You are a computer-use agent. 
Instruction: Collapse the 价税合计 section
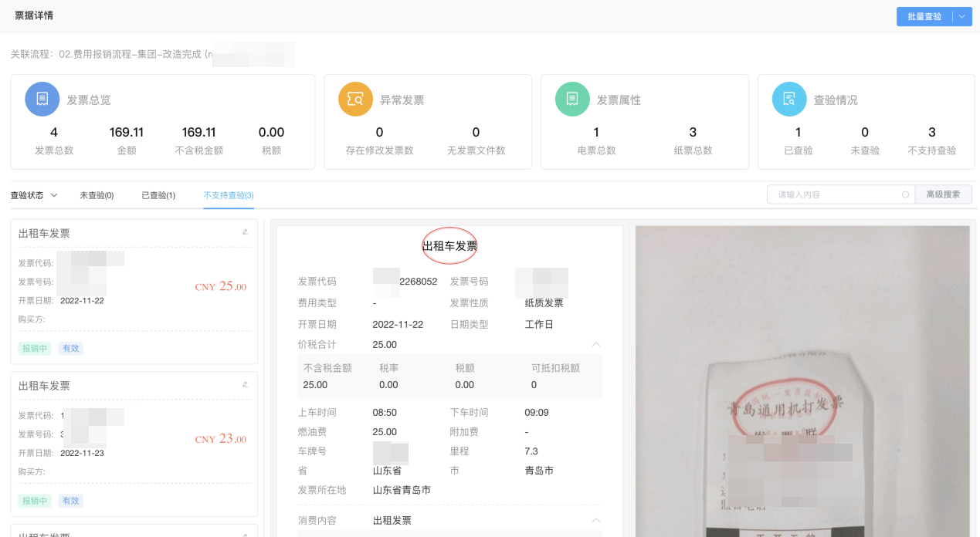coord(596,344)
